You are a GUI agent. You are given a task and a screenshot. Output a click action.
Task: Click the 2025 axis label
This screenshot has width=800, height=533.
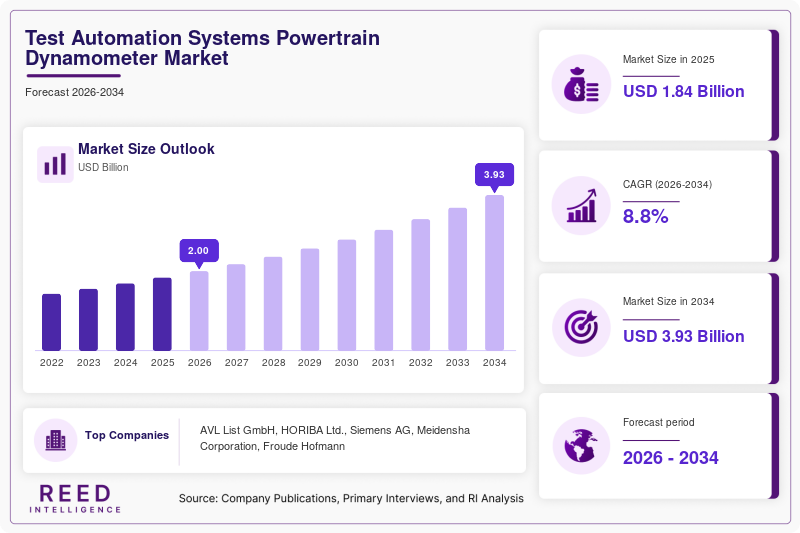tap(162, 363)
